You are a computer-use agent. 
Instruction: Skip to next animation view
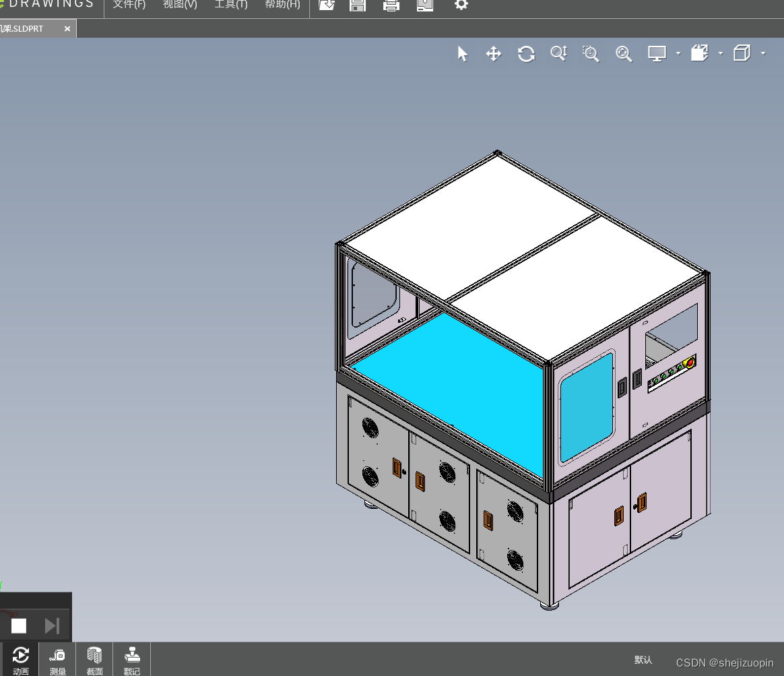pyautogui.click(x=52, y=626)
